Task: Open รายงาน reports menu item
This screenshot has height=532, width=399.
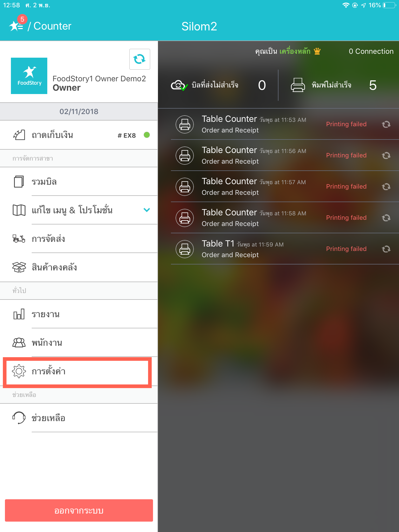Action: coord(79,314)
